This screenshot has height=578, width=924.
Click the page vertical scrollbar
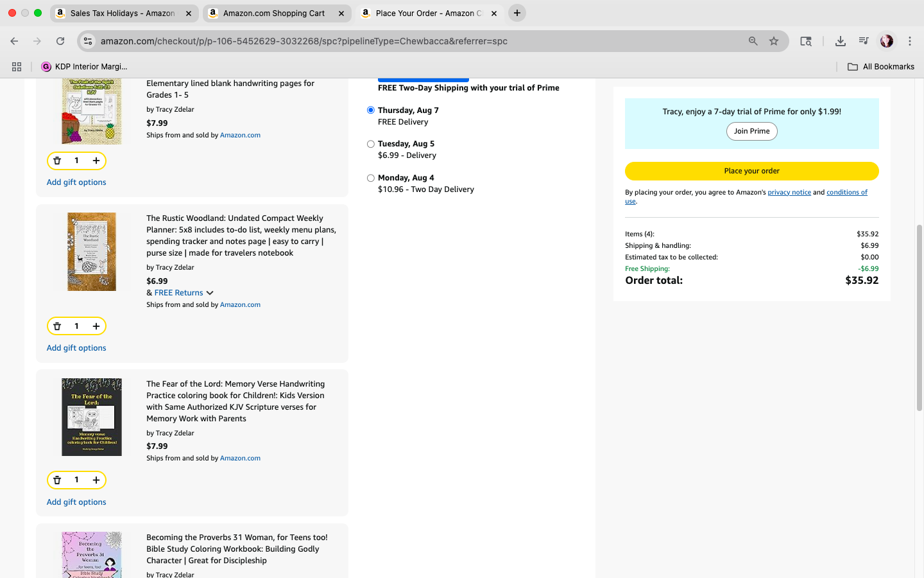pyautogui.click(x=919, y=318)
